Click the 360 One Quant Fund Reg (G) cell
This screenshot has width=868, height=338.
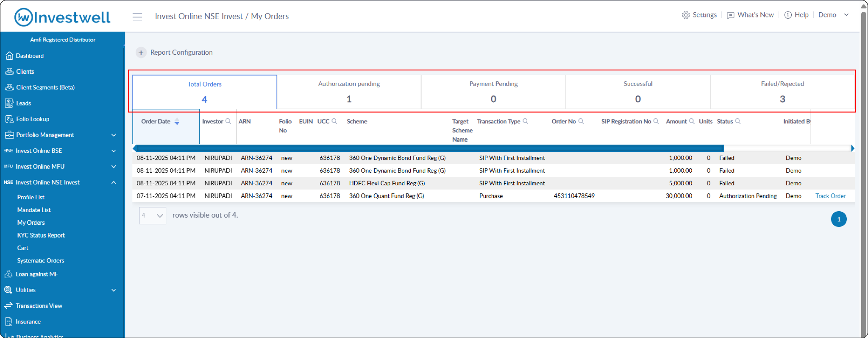[x=387, y=196]
